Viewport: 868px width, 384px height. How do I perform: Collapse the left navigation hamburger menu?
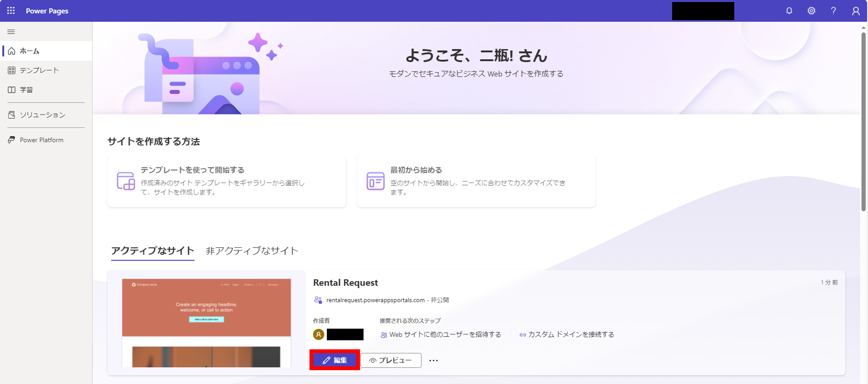click(11, 32)
